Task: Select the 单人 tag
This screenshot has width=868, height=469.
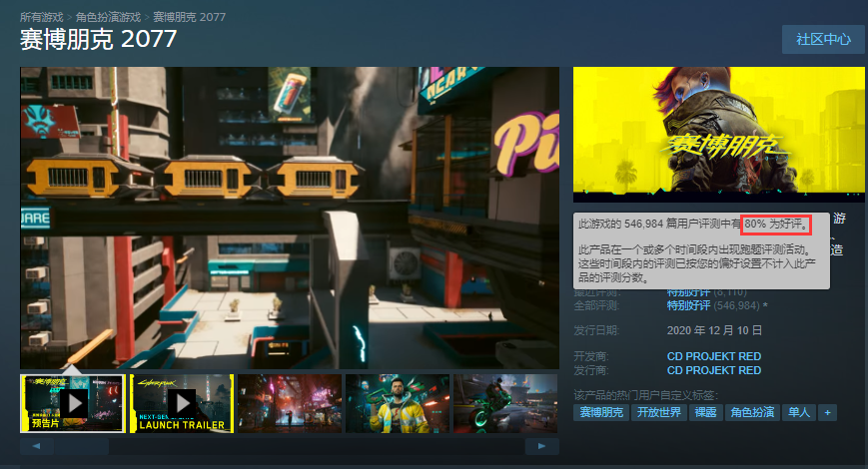Action: click(799, 412)
